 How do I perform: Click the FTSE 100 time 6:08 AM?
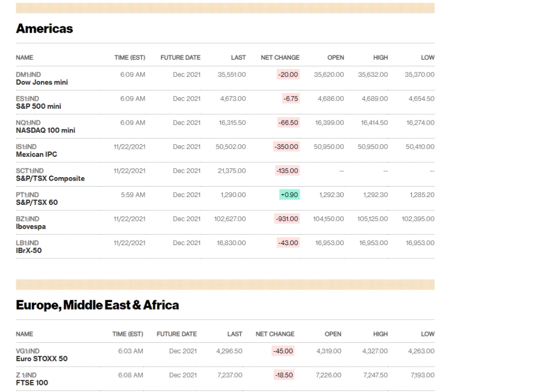131,375
